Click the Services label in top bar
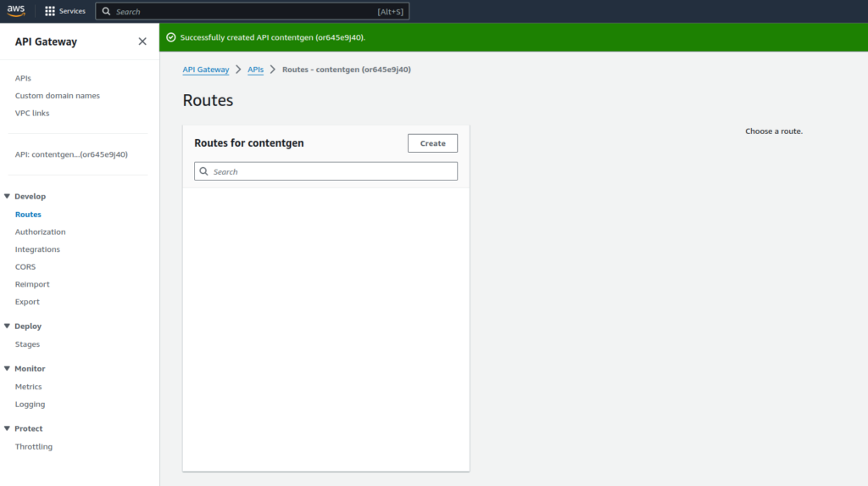 click(x=73, y=11)
